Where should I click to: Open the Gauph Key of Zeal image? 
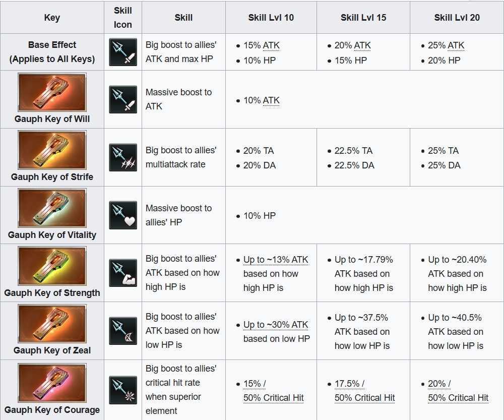point(52,324)
